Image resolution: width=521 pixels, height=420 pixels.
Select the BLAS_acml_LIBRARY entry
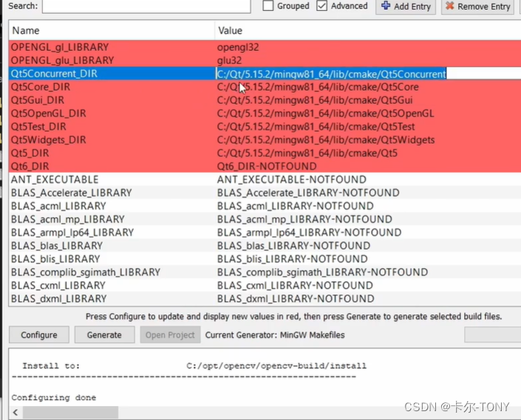tap(58, 206)
